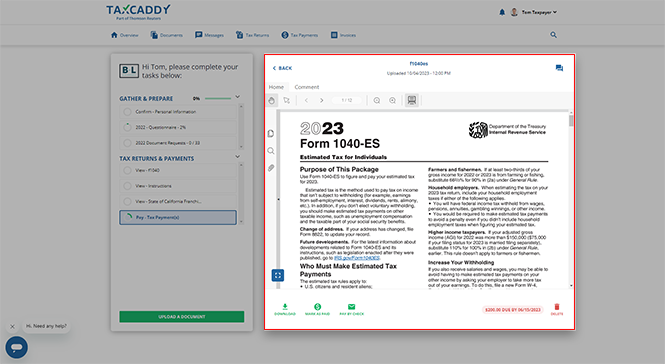Go to the Overview page
The image size is (665, 364).
click(x=124, y=35)
